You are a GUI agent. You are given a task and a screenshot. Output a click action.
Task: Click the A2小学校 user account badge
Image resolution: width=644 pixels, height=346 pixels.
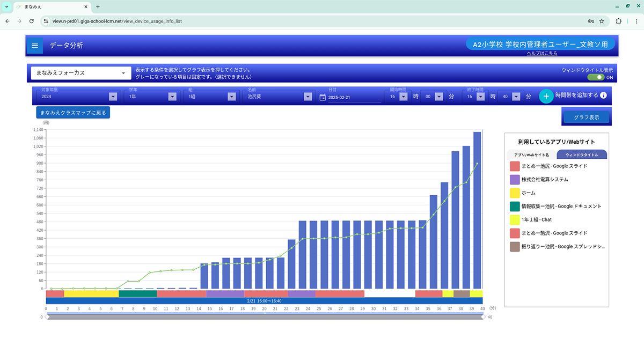(x=540, y=45)
